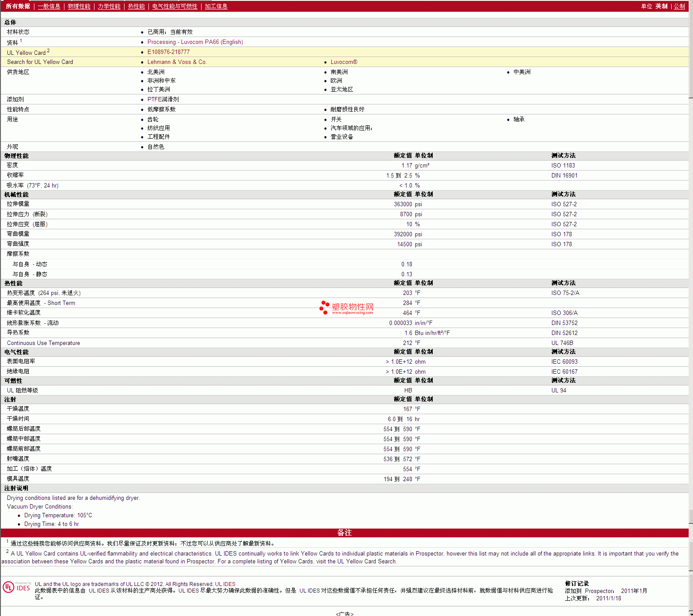The image size is (693, 616).
Task: Click Drying Temperature: 105°C note
Action: click(58, 515)
